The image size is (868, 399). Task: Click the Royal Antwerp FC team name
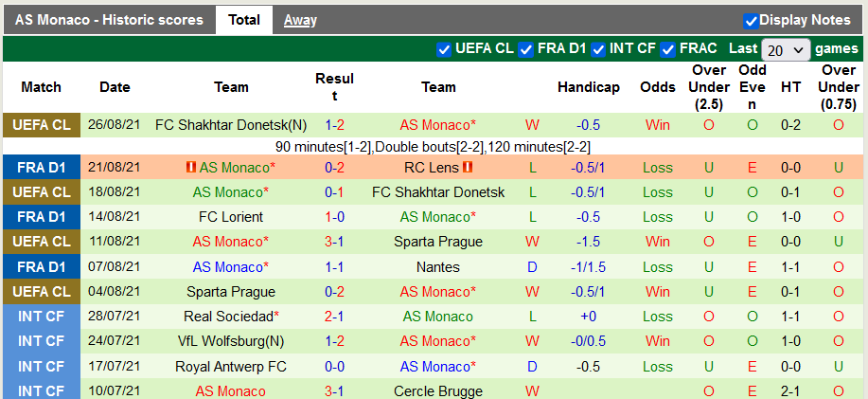(231, 366)
